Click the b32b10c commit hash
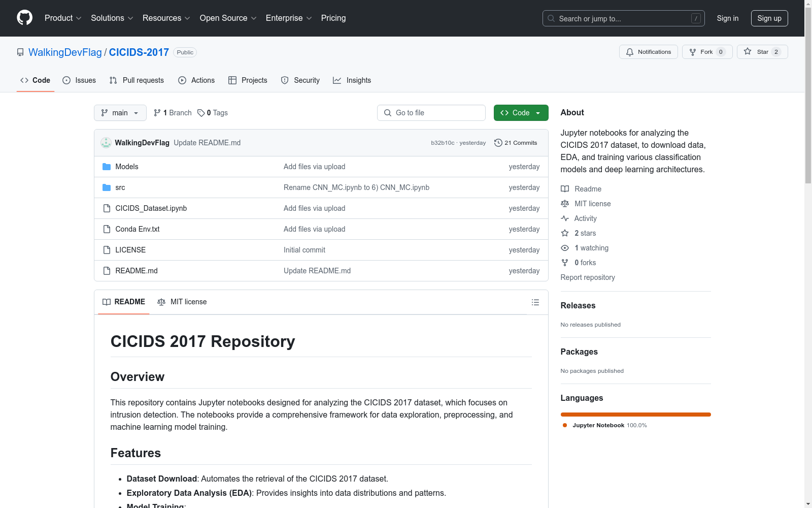Viewport: 812px width, 508px height. tap(443, 143)
